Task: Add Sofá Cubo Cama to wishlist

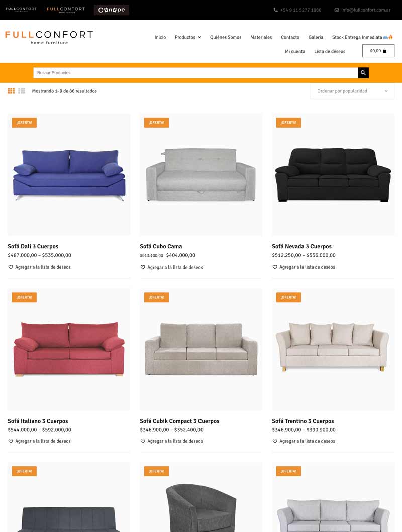Action: pos(172,268)
